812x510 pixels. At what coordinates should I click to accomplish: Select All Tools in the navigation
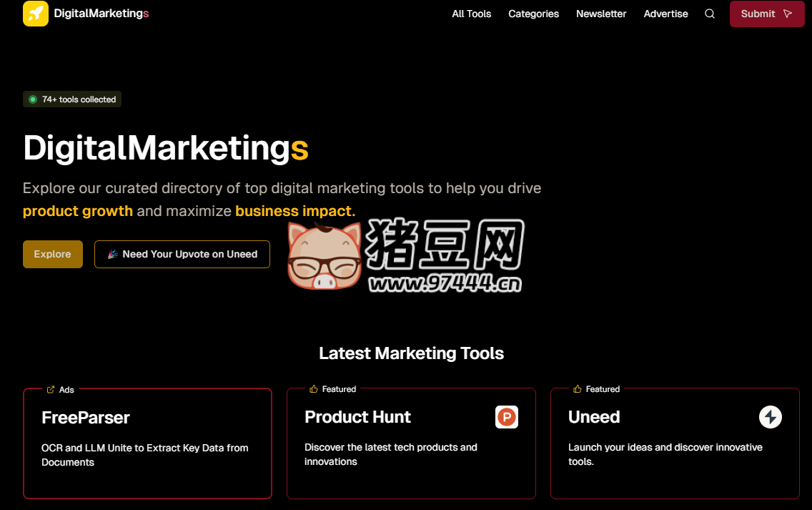(471, 14)
